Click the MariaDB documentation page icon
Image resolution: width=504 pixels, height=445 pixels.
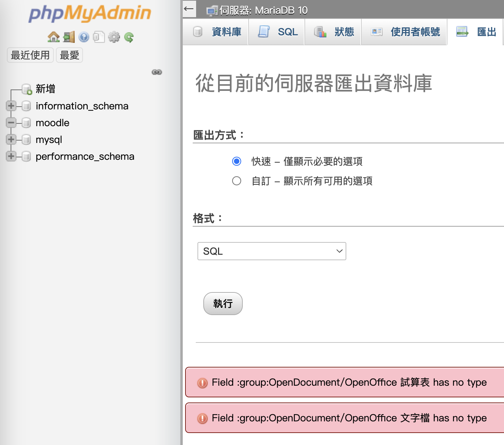(x=99, y=37)
